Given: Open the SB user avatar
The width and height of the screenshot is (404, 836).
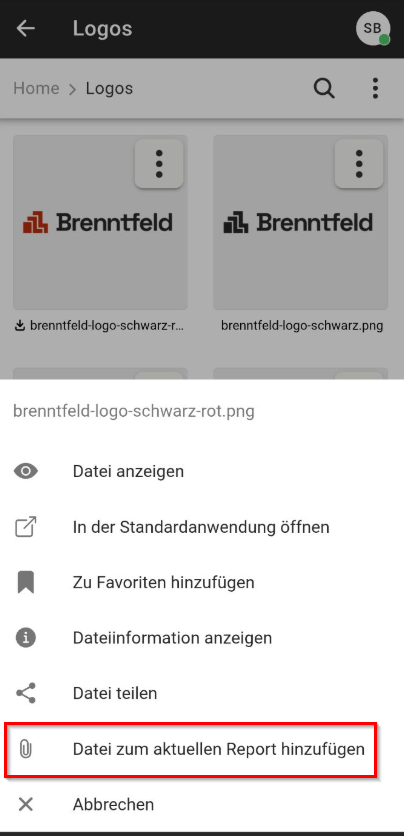Looking at the screenshot, I should coord(373,28).
